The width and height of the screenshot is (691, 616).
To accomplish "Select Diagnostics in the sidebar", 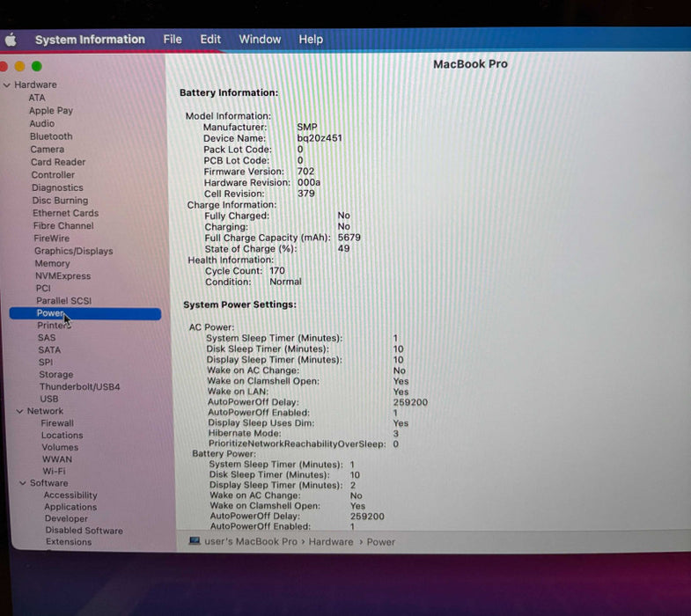I will [x=57, y=187].
